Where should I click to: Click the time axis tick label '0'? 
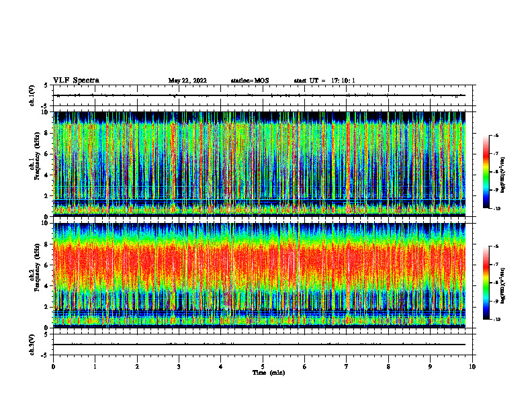tap(53, 367)
